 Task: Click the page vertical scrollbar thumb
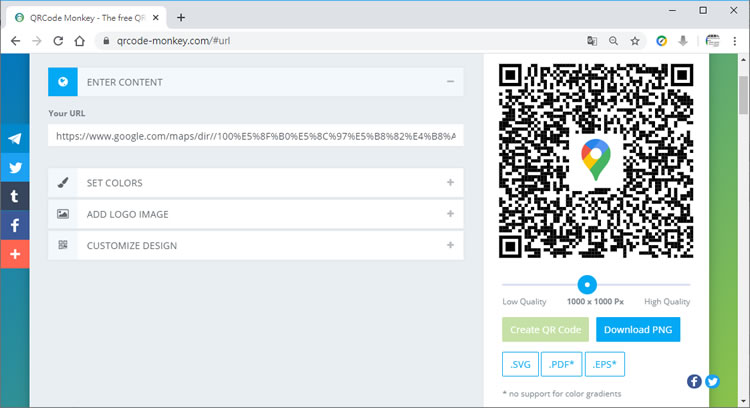[743, 95]
